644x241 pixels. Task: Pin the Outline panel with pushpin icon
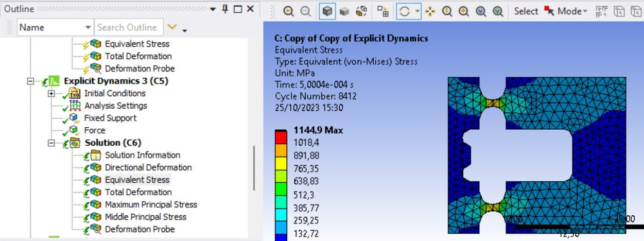(225, 9)
